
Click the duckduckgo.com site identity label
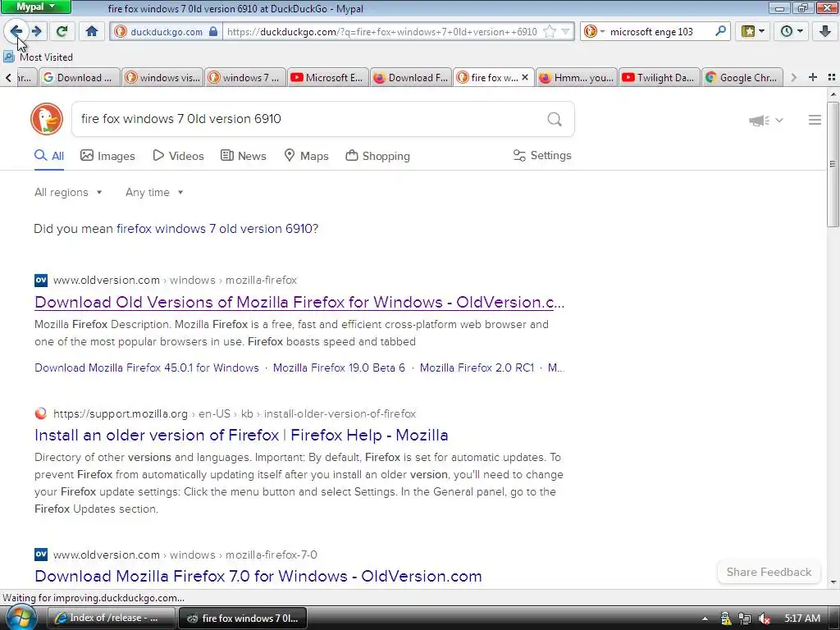click(166, 32)
